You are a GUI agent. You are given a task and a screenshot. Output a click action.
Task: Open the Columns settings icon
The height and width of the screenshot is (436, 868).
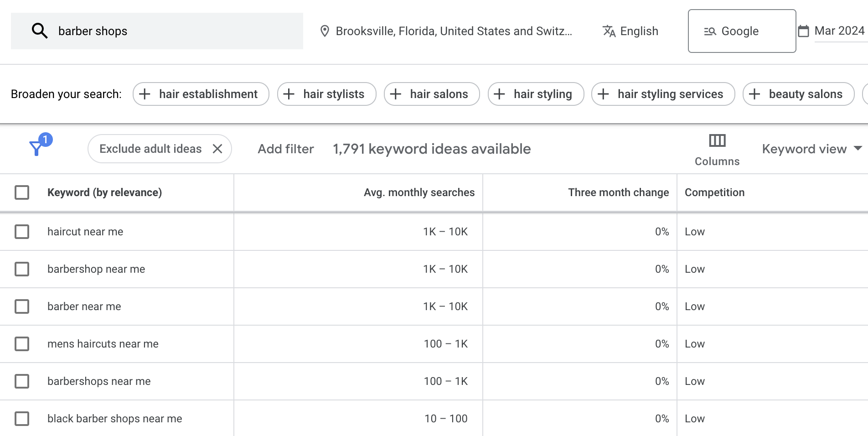coord(717,141)
